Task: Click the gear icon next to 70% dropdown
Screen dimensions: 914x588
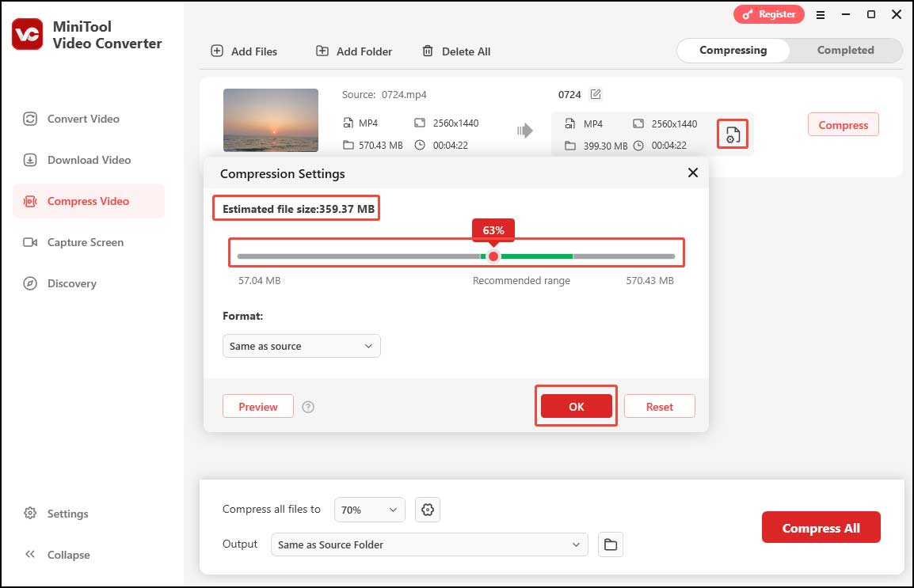Action: click(x=427, y=510)
